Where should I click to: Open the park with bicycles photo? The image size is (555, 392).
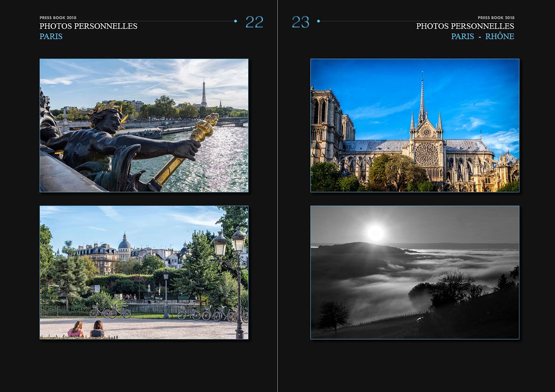tap(144, 272)
